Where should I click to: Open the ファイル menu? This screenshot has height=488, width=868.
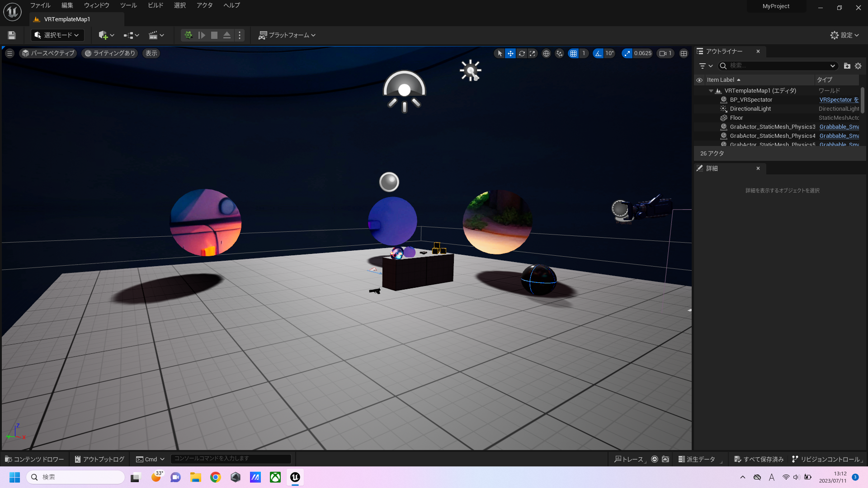tap(40, 5)
